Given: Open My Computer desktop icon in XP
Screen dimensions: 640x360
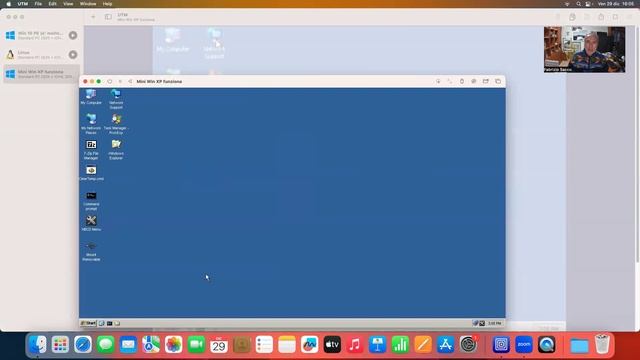Looking at the screenshot, I should 91,97.
